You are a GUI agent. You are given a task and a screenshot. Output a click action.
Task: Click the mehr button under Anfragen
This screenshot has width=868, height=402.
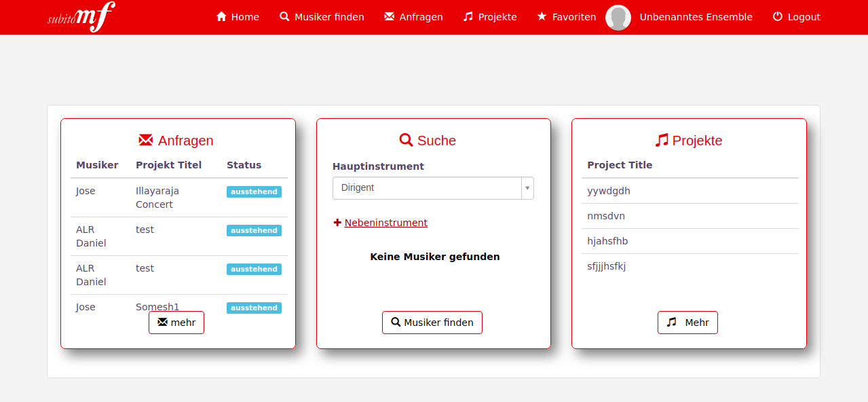coord(176,323)
